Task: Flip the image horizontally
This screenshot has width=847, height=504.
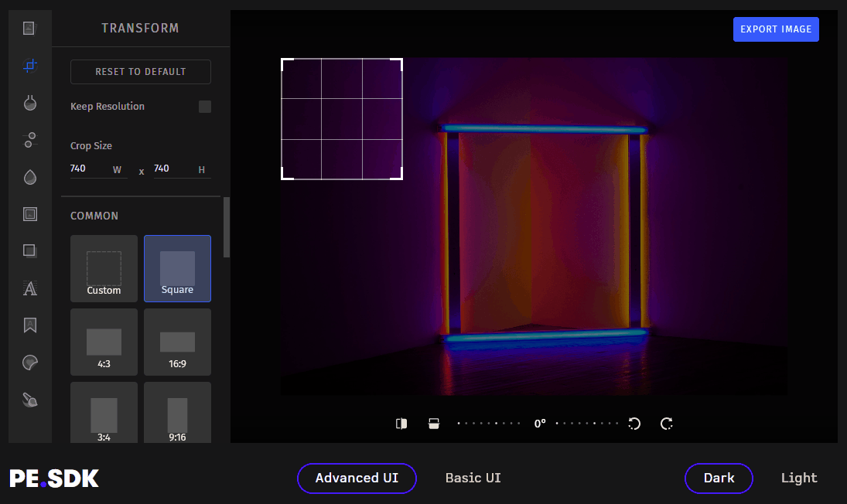Action: (x=401, y=424)
